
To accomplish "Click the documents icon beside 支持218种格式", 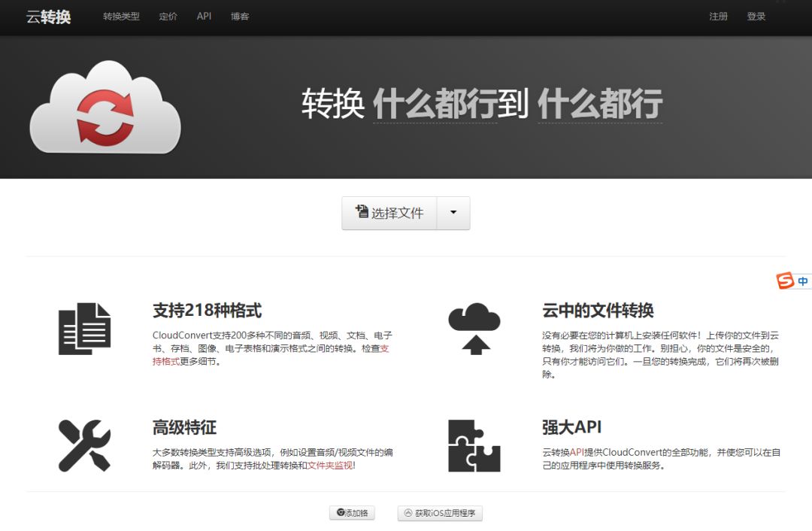I will pyautogui.click(x=84, y=329).
